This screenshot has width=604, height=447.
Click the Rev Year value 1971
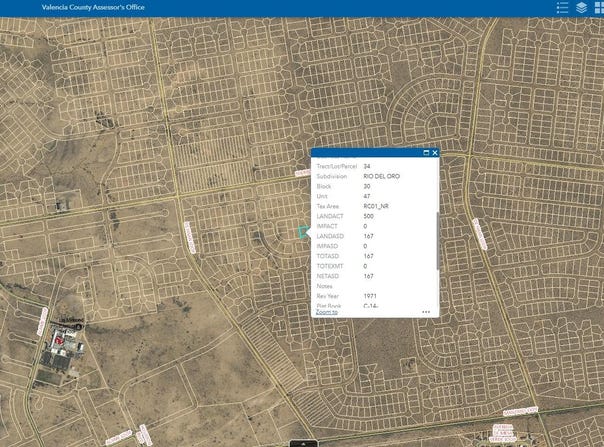[x=370, y=296]
